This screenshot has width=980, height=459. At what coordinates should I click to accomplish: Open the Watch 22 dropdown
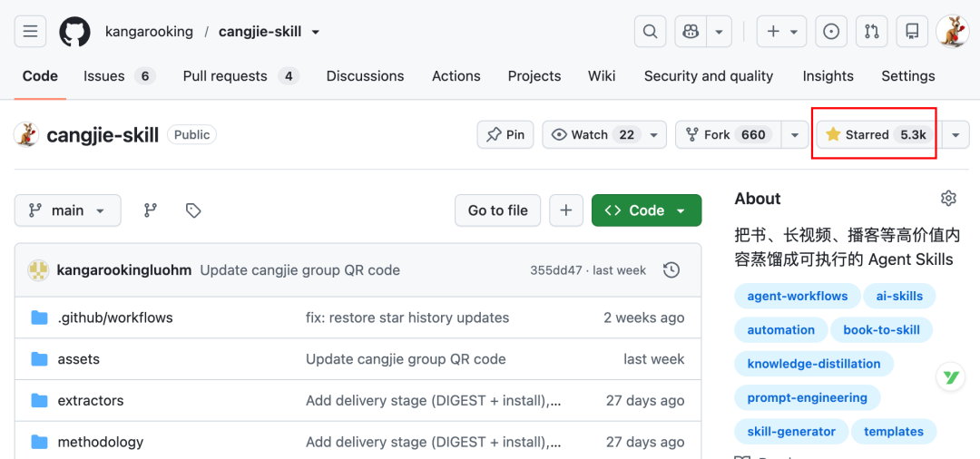(x=603, y=134)
